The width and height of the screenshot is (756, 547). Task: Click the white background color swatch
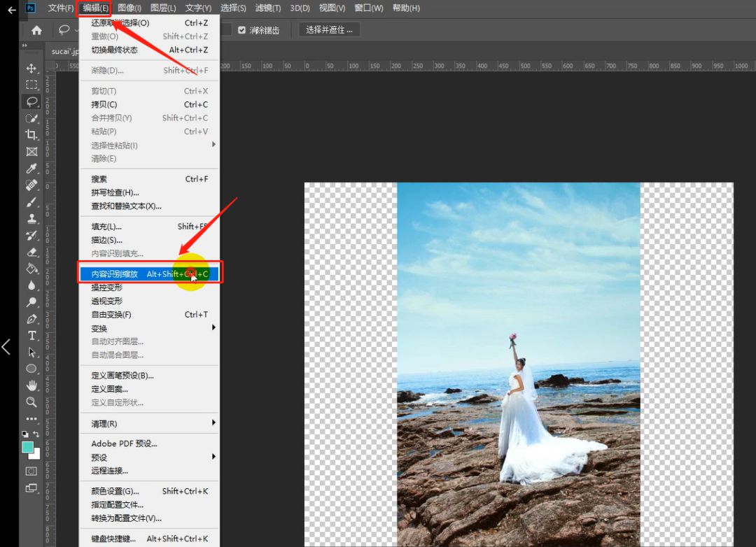point(36,455)
